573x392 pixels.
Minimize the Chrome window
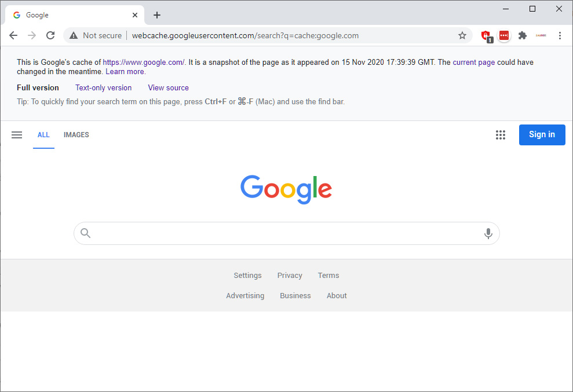(506, 9)
